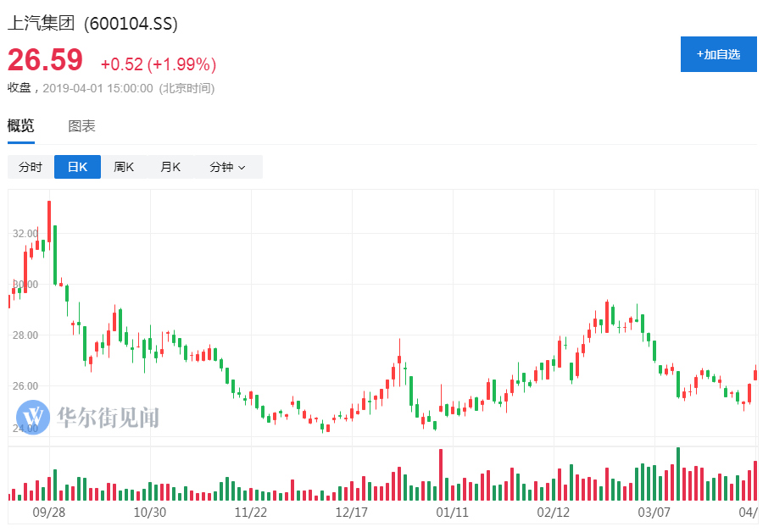Click the 12/17 date axis label
This screenshot has width=774, height=532.
352,513
